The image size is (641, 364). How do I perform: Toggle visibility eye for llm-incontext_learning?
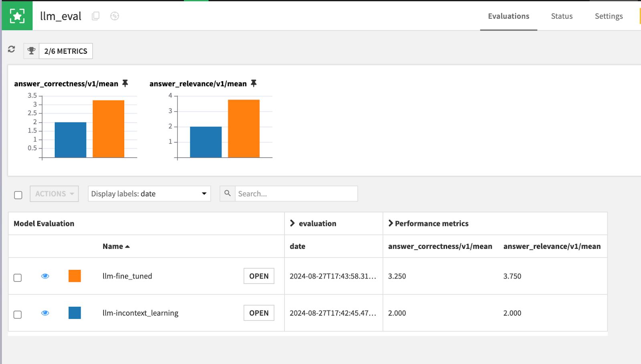pyautogui.click(x=45, y=313)
